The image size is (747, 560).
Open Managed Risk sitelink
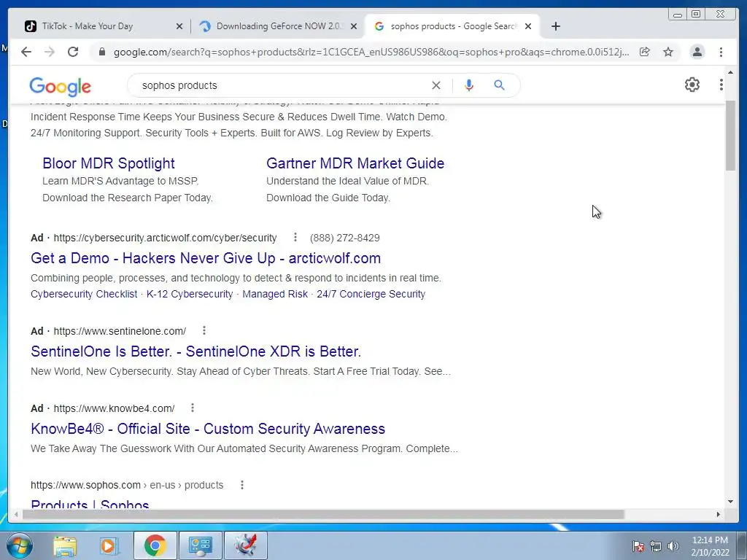pos(275,295)
